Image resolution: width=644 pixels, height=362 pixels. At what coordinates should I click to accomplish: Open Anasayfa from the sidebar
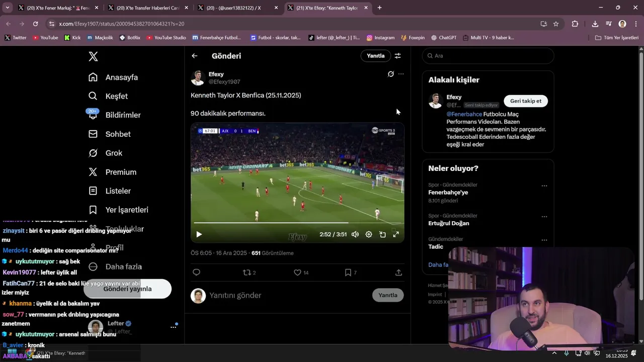coord(113,77)
